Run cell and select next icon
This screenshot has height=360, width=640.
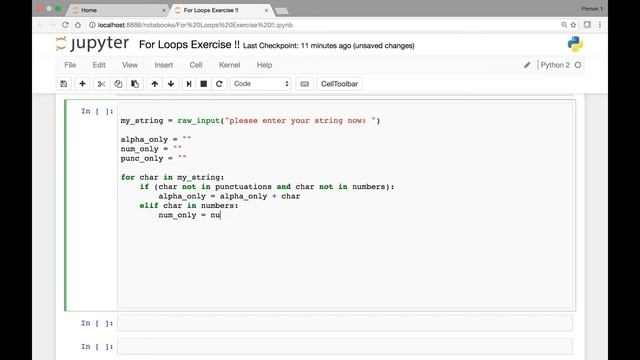pyautogui.click(x=189, y=84)
